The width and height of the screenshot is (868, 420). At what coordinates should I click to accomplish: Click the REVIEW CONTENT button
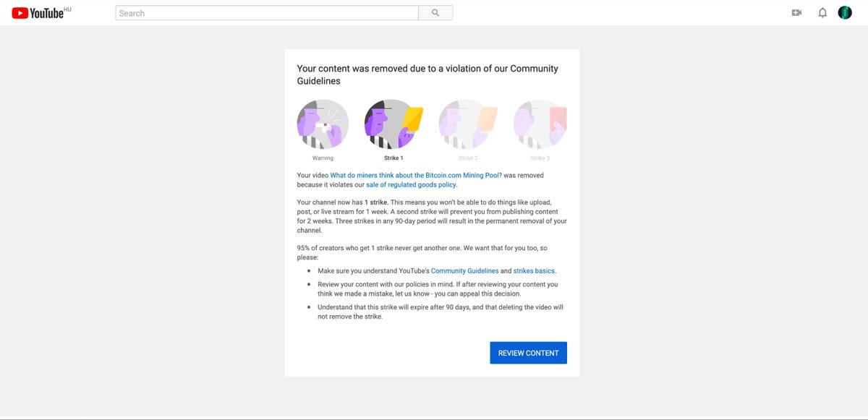pyautogui.click(x=528, y=353)
